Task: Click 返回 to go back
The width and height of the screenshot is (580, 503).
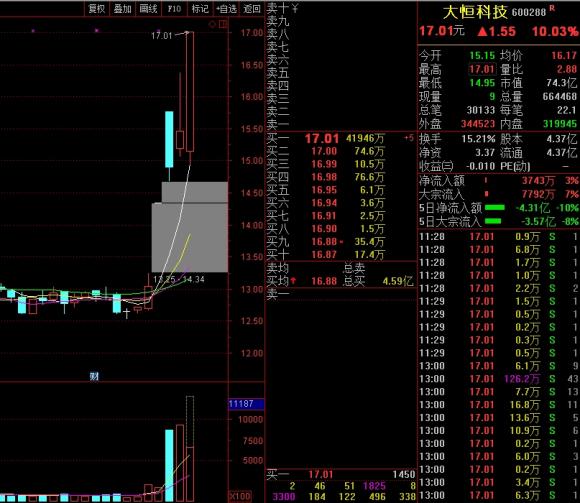Action: (252, 9)
